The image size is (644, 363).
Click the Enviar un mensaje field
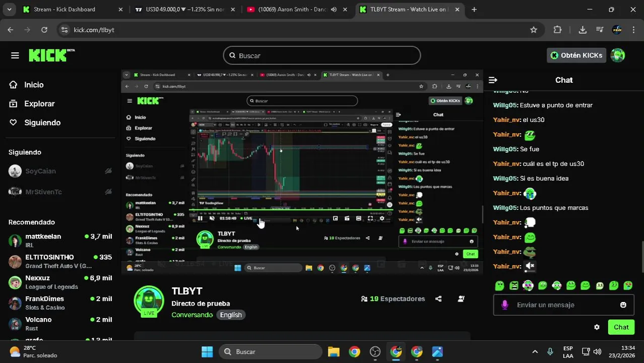coord(563,305)
